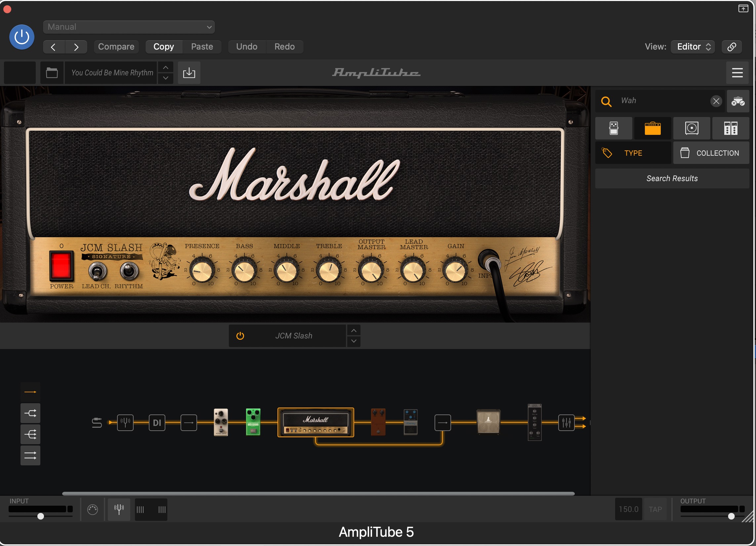Switch to the COLLECTION filter tab

click(711, 153)
